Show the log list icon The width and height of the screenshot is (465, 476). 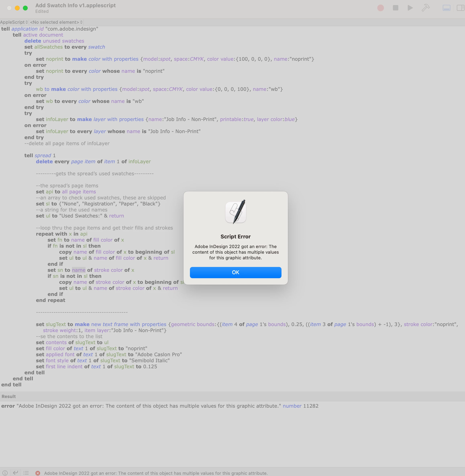point(26,473)
